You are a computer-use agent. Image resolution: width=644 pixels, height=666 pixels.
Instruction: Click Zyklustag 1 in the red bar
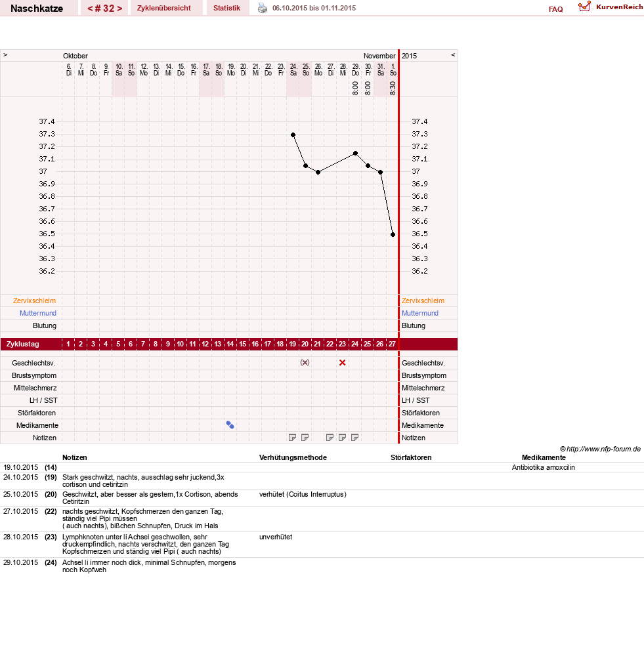point(68,344)
